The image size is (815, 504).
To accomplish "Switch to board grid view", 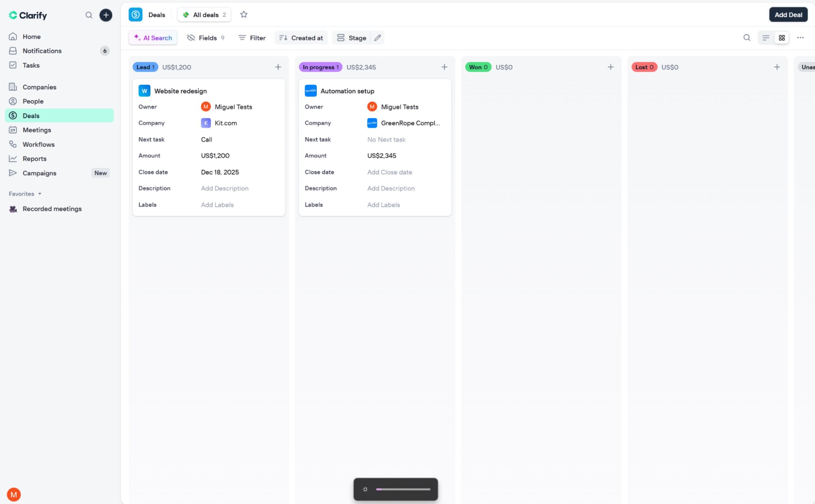I will 781,37.
